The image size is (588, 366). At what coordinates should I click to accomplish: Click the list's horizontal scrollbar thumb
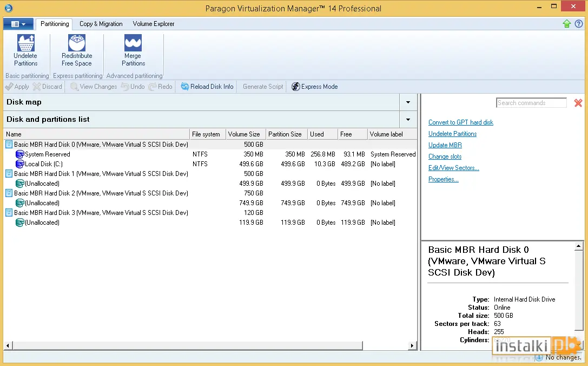click(x=188, y=346)
